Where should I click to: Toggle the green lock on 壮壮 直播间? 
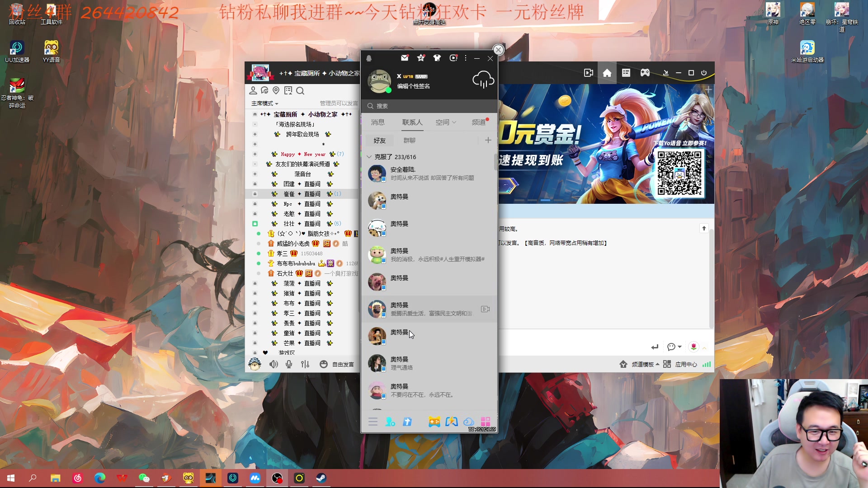click(x=255, y=224)
